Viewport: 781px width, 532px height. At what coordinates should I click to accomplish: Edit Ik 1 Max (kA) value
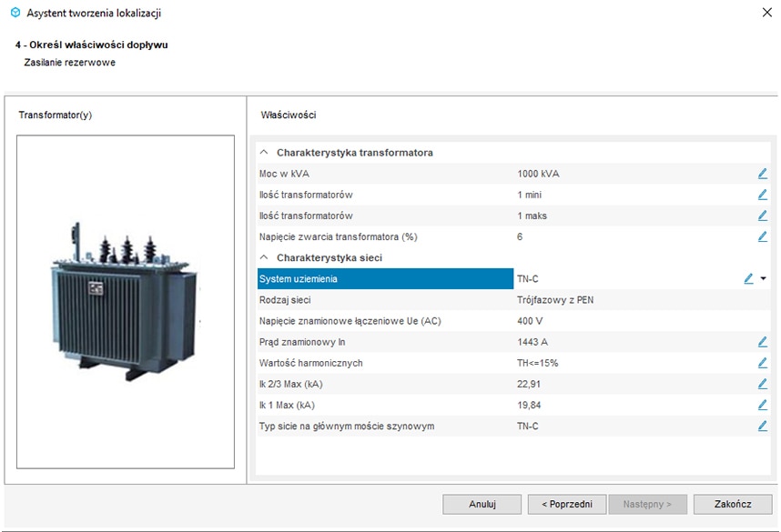click(762, 405)
